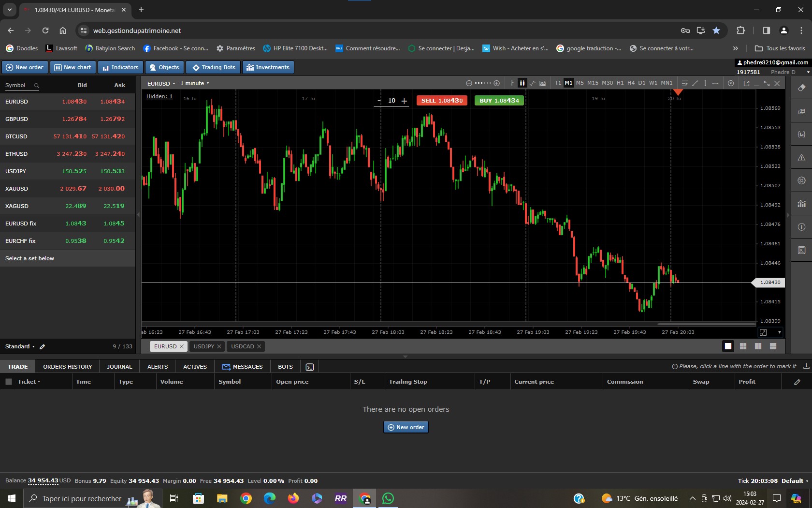Click the red SELL 1.08430 button
The height and width of the screenshot is (508, 812).
pos(442,101)
